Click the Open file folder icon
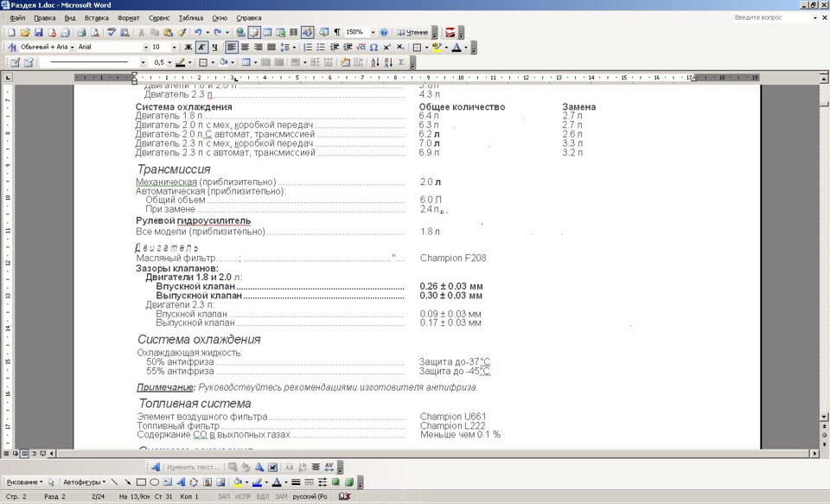 25,32
